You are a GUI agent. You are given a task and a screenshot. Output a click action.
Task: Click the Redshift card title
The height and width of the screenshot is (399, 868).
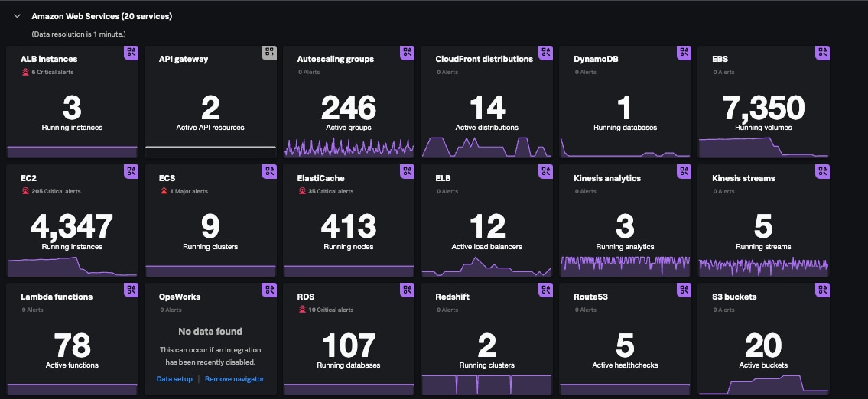[452, 297]
